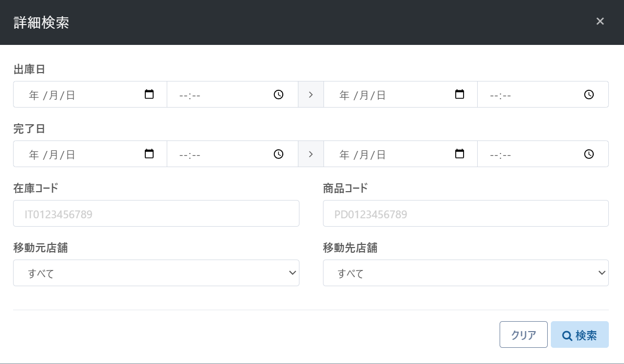Expand the 移動先店舗 dropdown
Viewport: 624px width, 364px height.
tap(466, 273)
